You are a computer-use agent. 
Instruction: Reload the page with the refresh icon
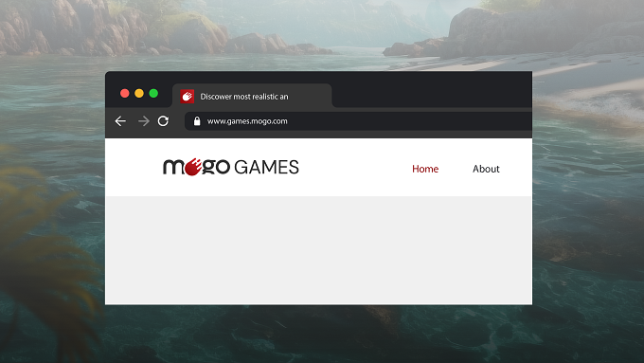coord(163,121)
